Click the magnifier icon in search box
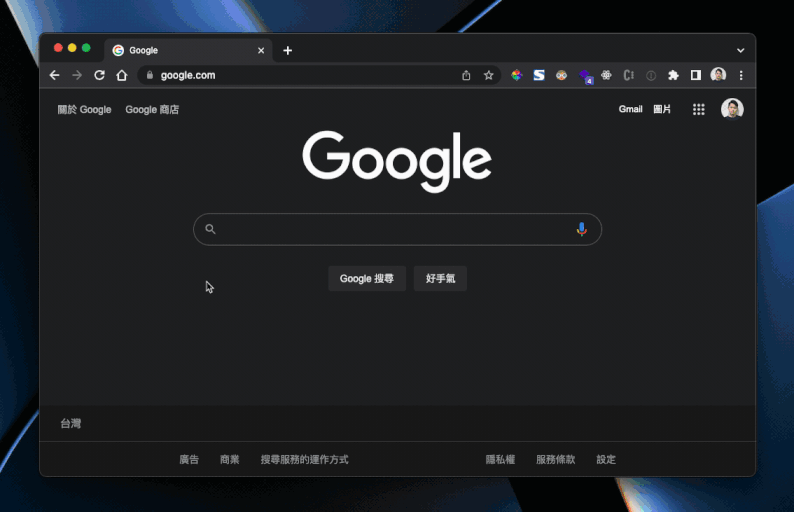The height and width of the screenshot is (512, 794). tap(210, 229)
